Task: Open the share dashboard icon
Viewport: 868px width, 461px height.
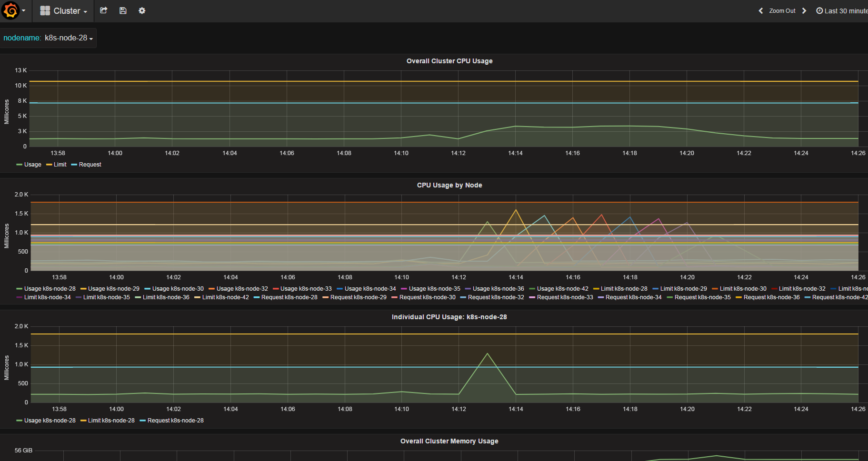Action: tap(104, 10)
